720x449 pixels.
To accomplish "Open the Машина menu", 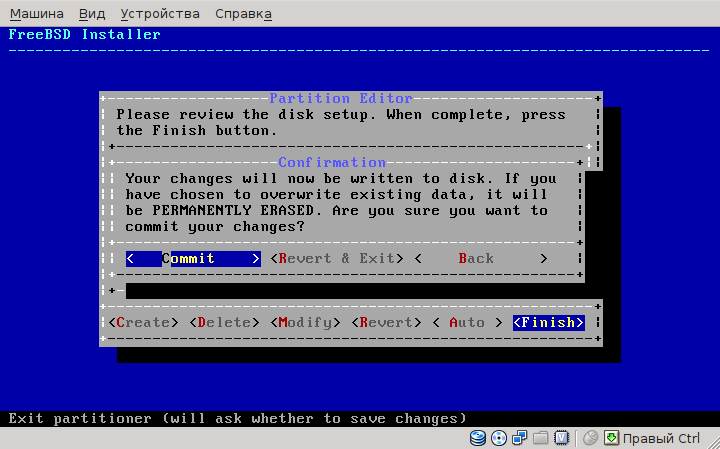I will point(37,14).
